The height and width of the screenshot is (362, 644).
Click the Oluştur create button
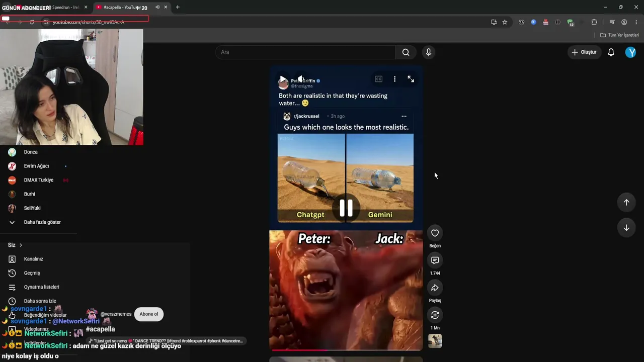point(584,52)
